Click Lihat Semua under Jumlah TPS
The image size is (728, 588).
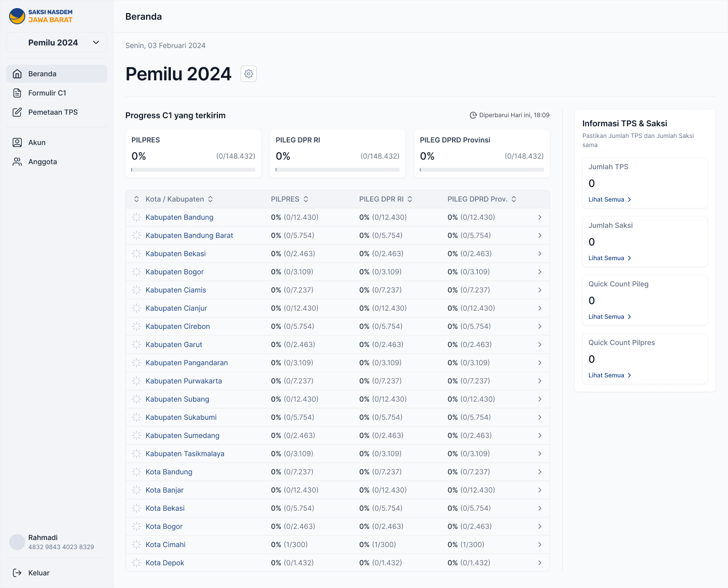610,200
